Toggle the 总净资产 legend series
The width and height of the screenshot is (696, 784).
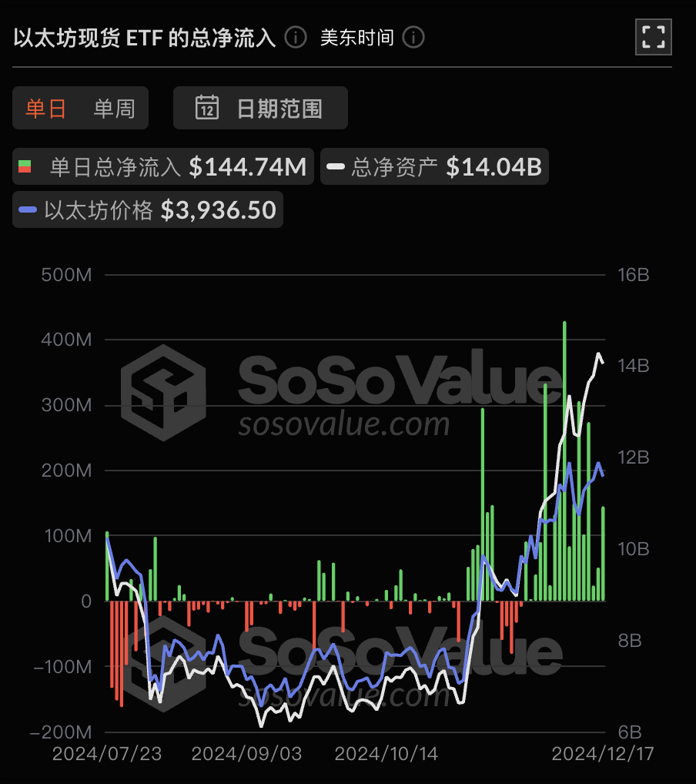coord(434,166)
